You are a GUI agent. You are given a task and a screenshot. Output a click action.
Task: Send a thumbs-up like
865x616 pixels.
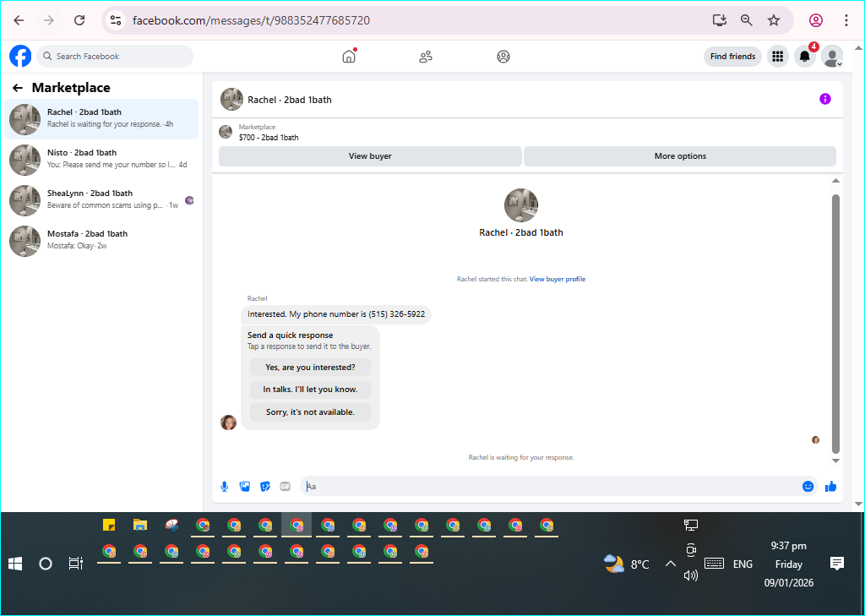pyautogui.click(x=831, y=486)
